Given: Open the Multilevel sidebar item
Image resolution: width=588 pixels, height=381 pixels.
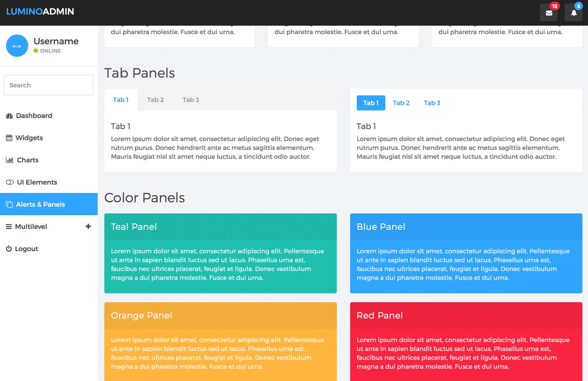Looking at the screenshot, I should (x=49, y=227).
